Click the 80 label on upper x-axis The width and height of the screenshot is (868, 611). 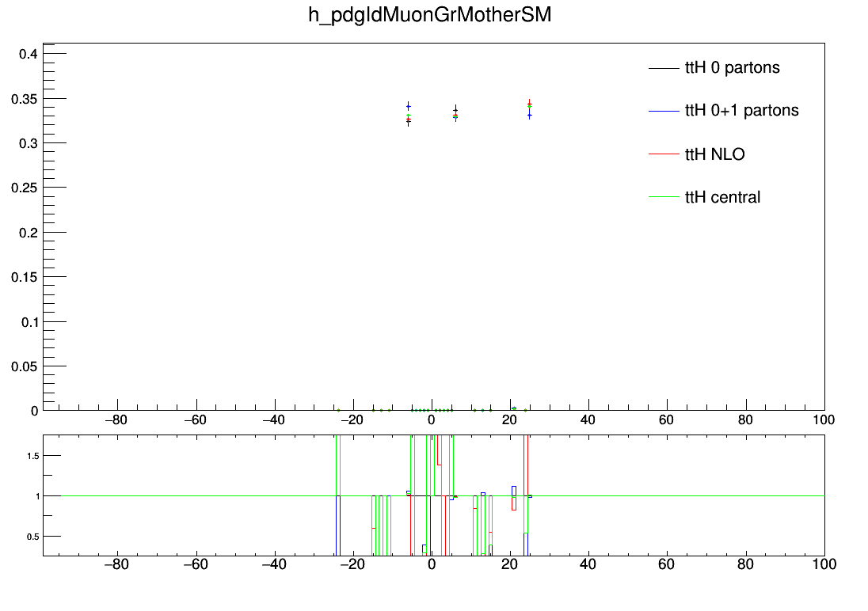[745, 420]
